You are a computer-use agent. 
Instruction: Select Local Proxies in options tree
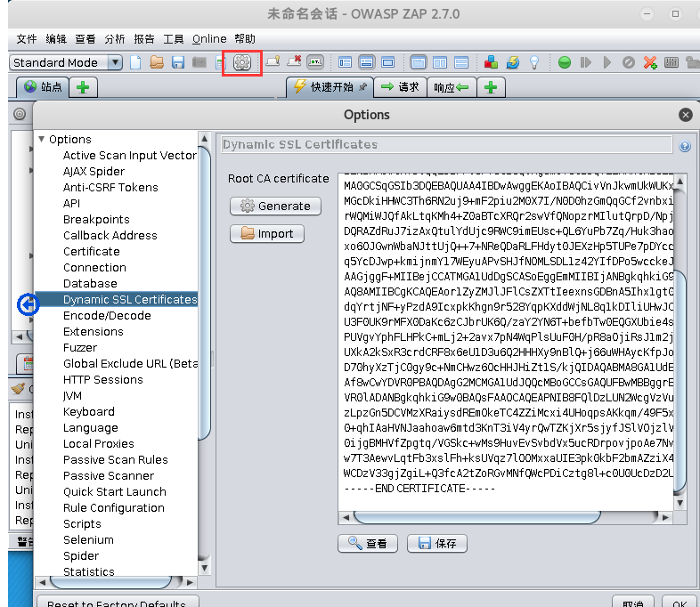[x=99, y=444]
